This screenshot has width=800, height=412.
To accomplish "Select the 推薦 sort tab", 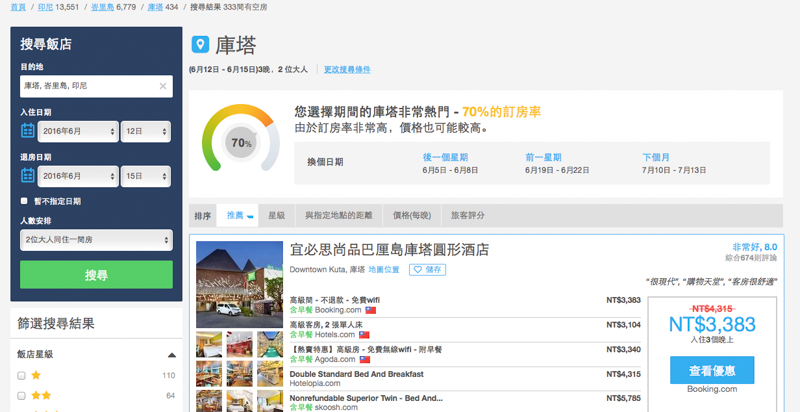I will coord(237,216).
